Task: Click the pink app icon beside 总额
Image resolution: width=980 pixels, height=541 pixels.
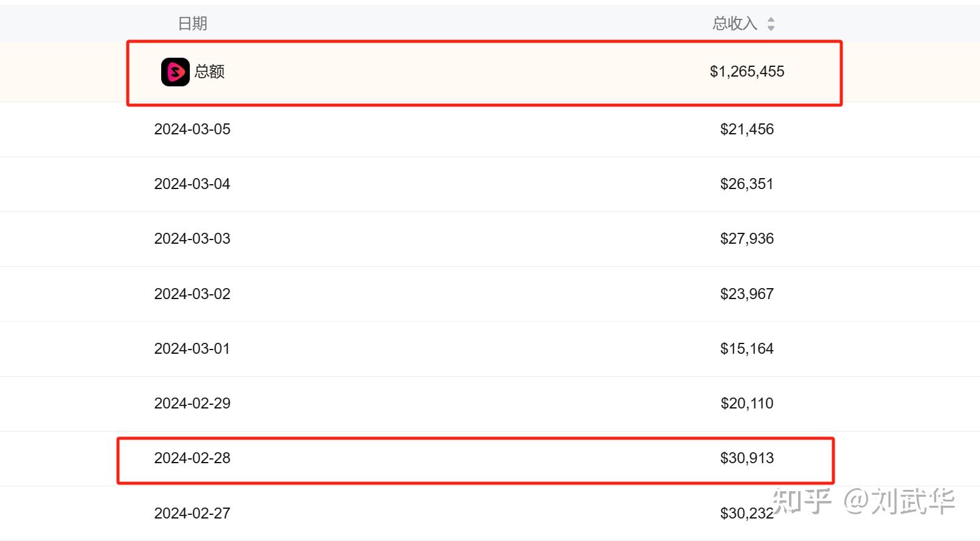Action: 175,72
